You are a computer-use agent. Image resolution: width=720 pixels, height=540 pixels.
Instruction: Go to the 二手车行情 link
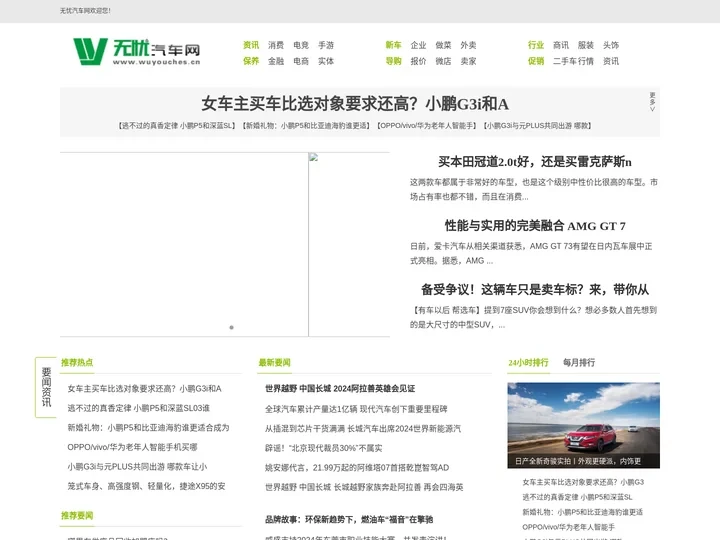(x=573, y=61)
